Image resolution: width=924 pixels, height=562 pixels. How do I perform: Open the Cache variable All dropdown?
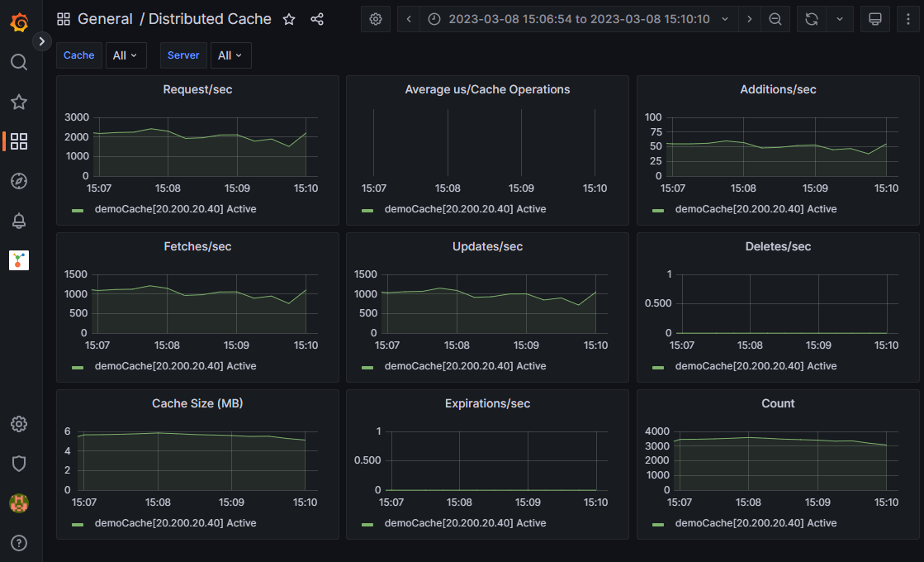[x=126, y=55]
